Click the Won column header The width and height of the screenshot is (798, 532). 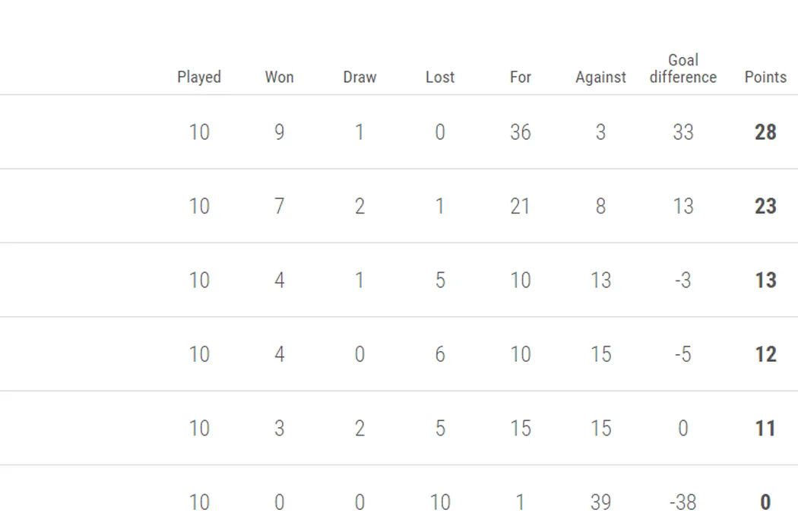279,77
